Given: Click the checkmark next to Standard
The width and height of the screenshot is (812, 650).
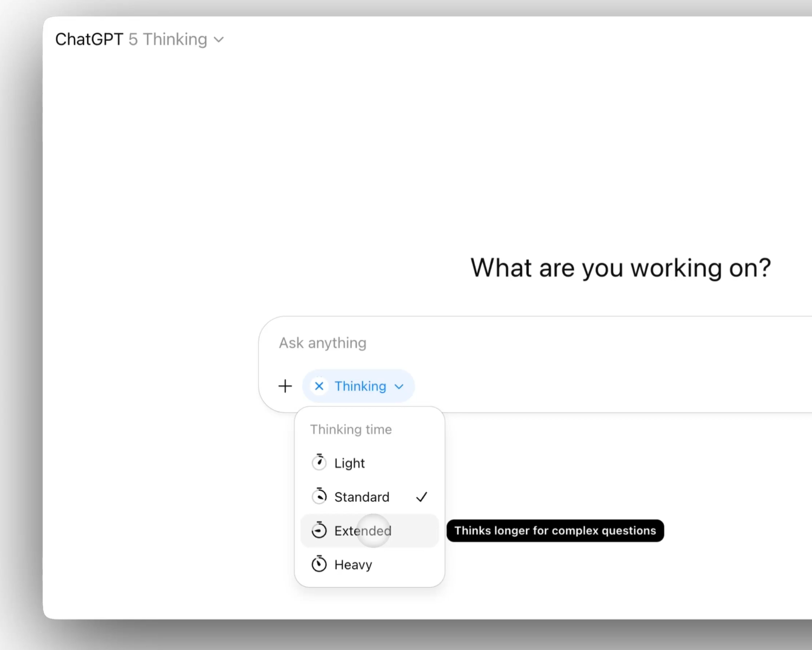Looking at the screenshot, I should tap(422, 497).
